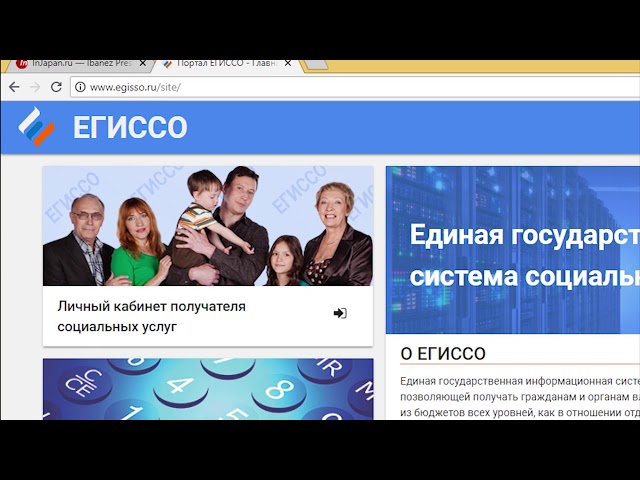Select the Портал ЕГИССО tab
Viewport: 640px width, 480px height.
click(x=227, y=64)
